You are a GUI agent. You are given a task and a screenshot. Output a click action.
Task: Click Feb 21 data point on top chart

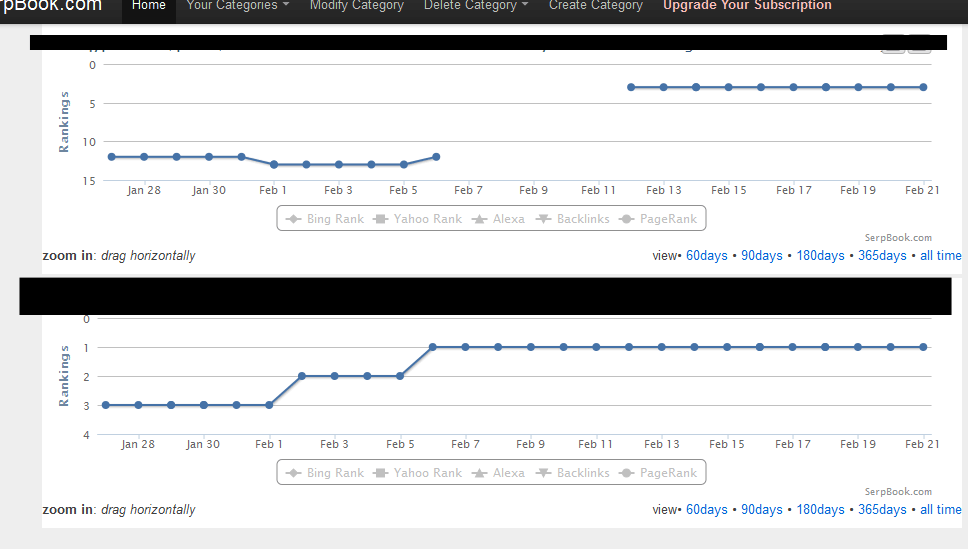(x=923, y=87)
